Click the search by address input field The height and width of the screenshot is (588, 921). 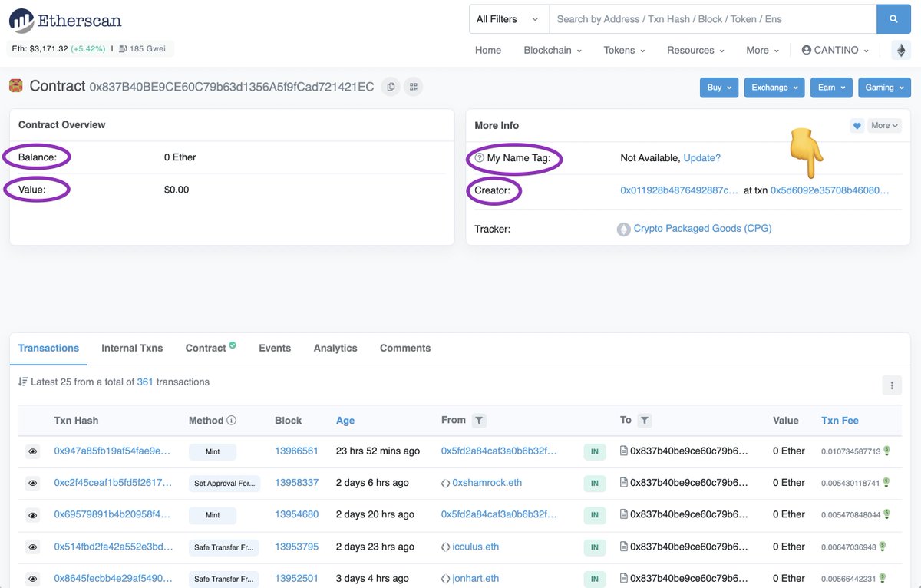(x=712, y=19)
